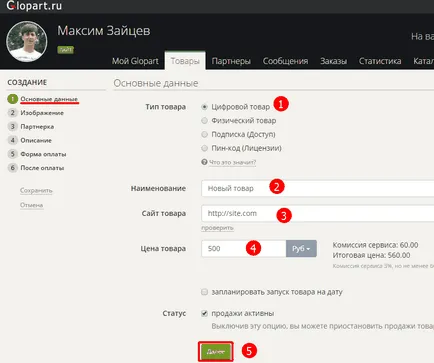Open step 6 После оплаты
The width and height of the screenshot is (434, 363).
tap(42, 168)
